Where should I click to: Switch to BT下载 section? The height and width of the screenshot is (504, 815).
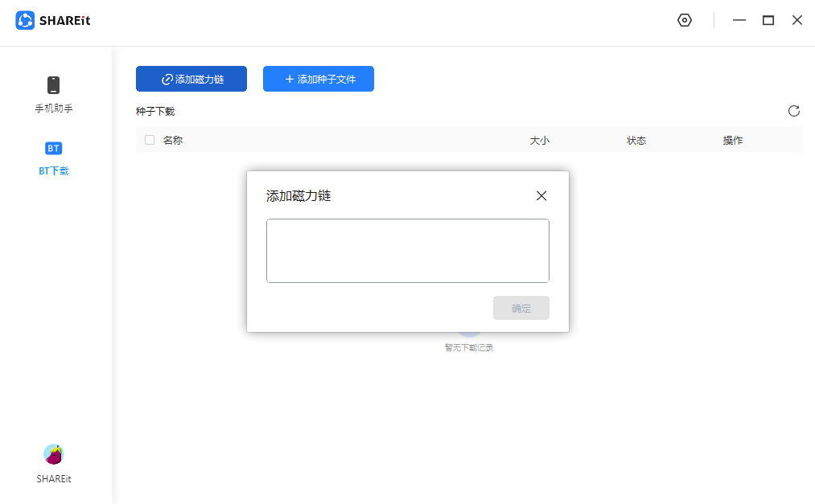point(53,170)
